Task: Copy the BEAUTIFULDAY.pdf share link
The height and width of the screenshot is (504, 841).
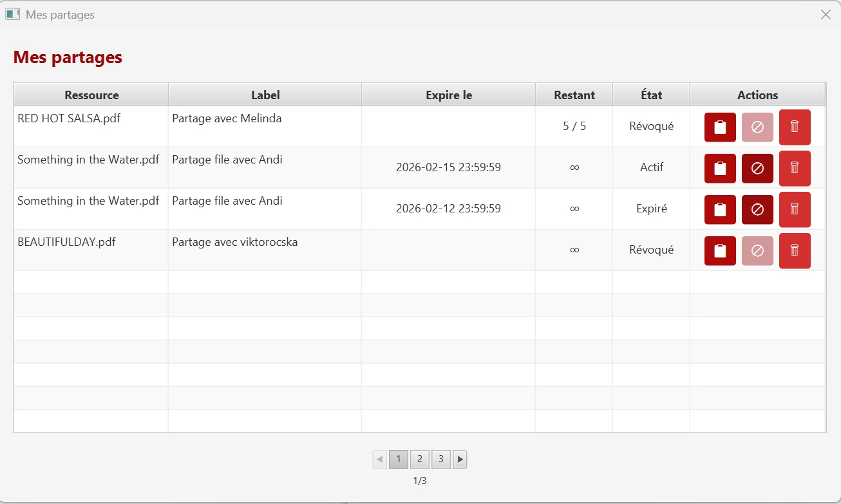Action: pos(719,250)
